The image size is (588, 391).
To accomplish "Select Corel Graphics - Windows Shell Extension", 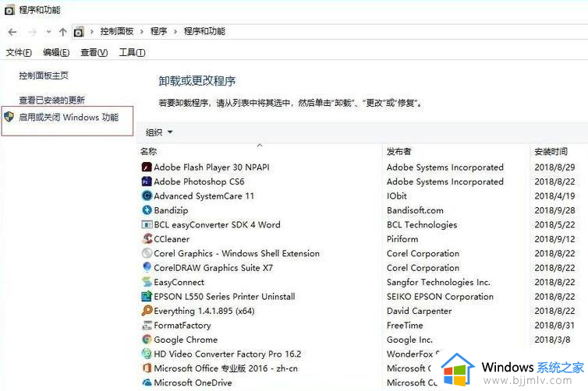I will click(236, 253).
